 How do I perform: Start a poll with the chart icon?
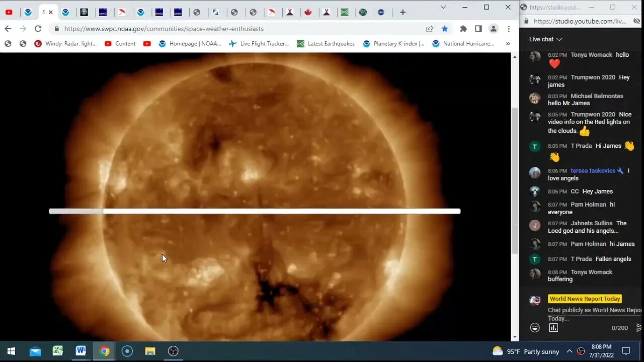tap(553, 328)
